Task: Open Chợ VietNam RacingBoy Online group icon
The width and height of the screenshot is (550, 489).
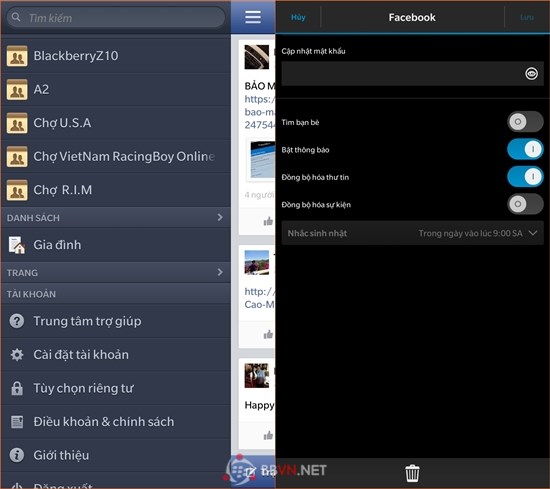Action: point(17,156)
